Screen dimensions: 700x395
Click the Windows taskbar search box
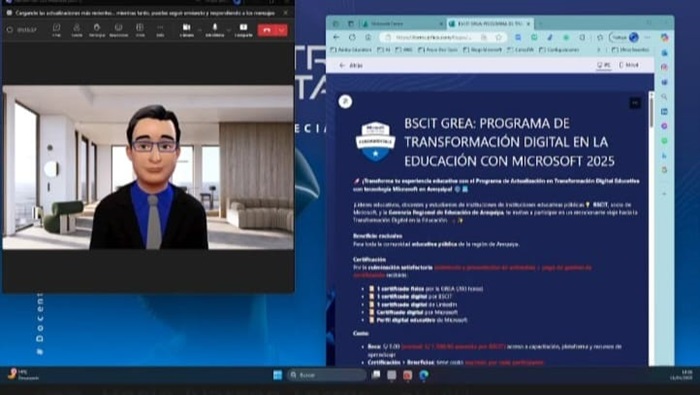pyautogui.click(x=327, y=375)
